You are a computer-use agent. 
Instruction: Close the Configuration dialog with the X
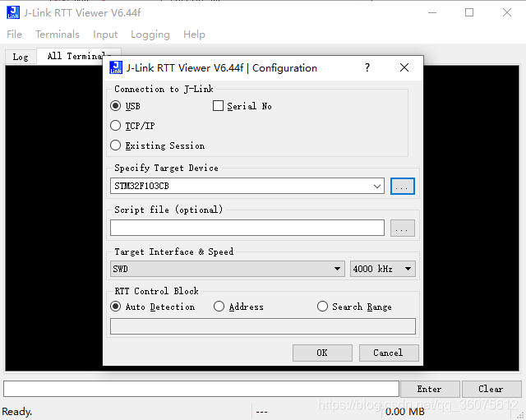pos(404,67)
